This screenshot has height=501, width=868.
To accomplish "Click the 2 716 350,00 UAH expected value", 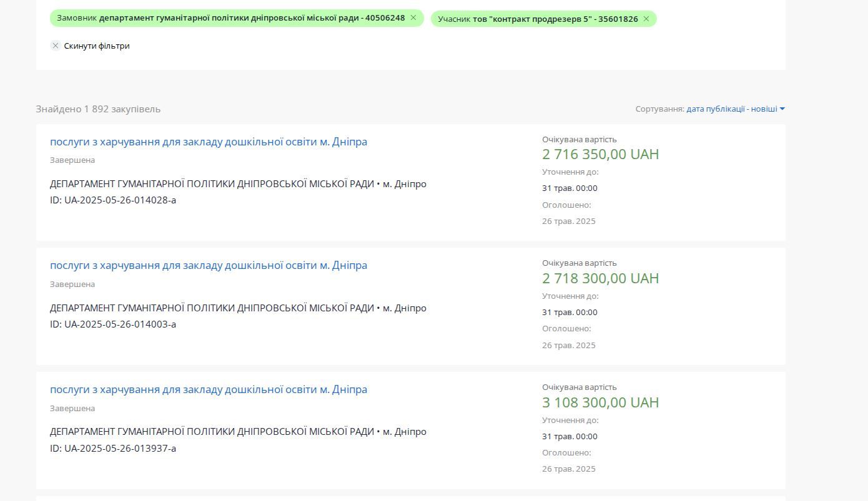I will click(600, 155).
